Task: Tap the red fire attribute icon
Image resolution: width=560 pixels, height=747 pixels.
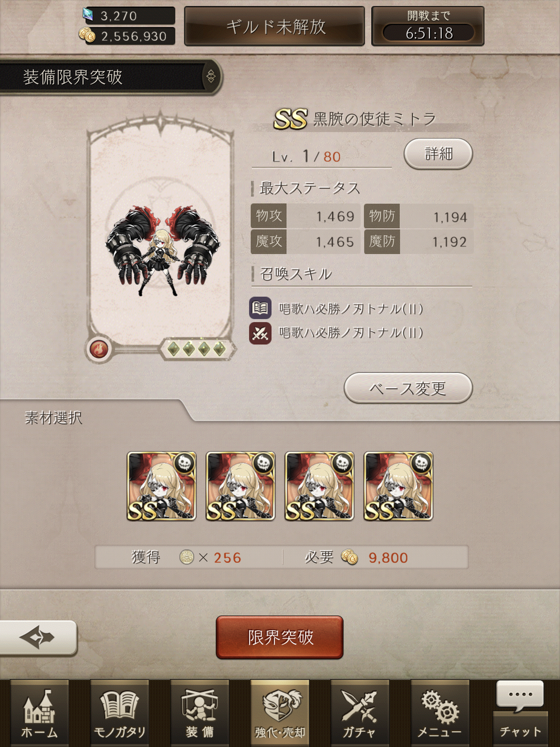Action: (x=99, y=349)
